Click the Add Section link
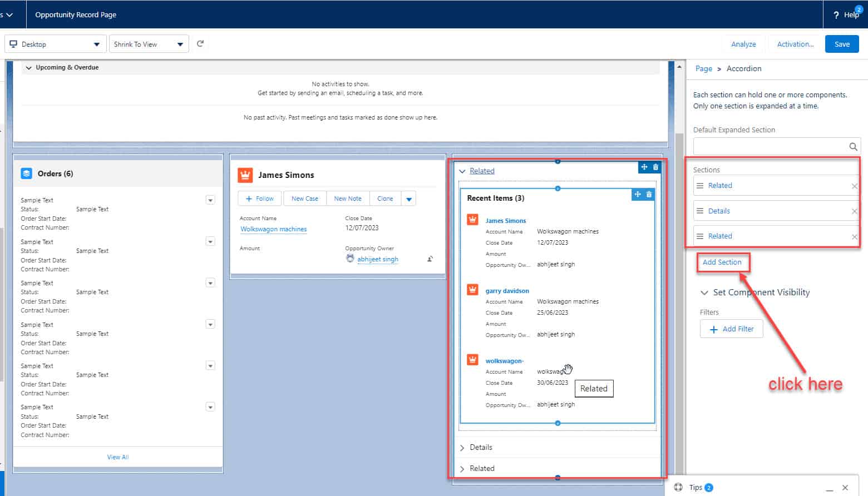Viewport: 868px width, 496px height. pyautogui.click(x=722, y=262)
